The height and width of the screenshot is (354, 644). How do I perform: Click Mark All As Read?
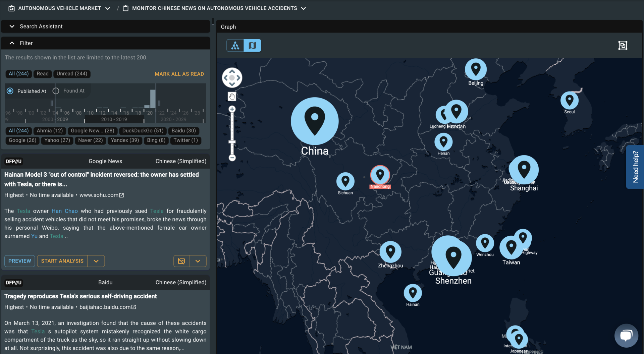tap(179, 74)
